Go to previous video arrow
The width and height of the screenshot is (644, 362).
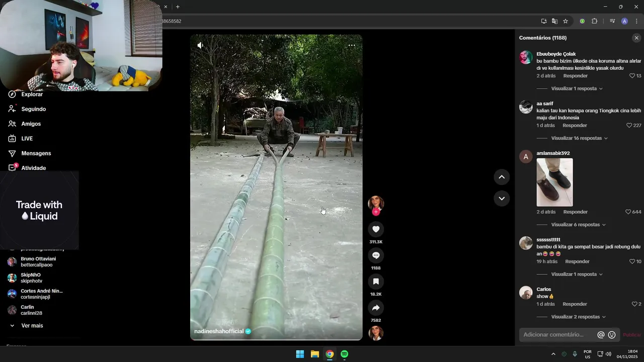[502, 177]
